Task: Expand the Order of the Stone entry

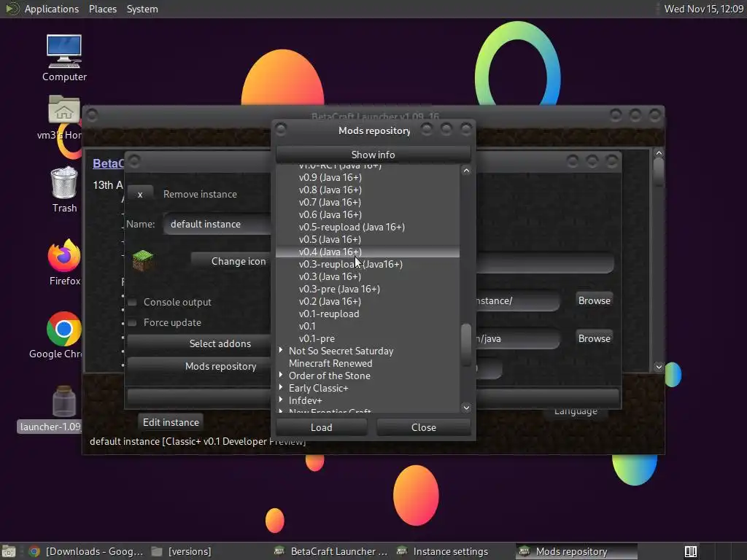Action: [281, 376]
